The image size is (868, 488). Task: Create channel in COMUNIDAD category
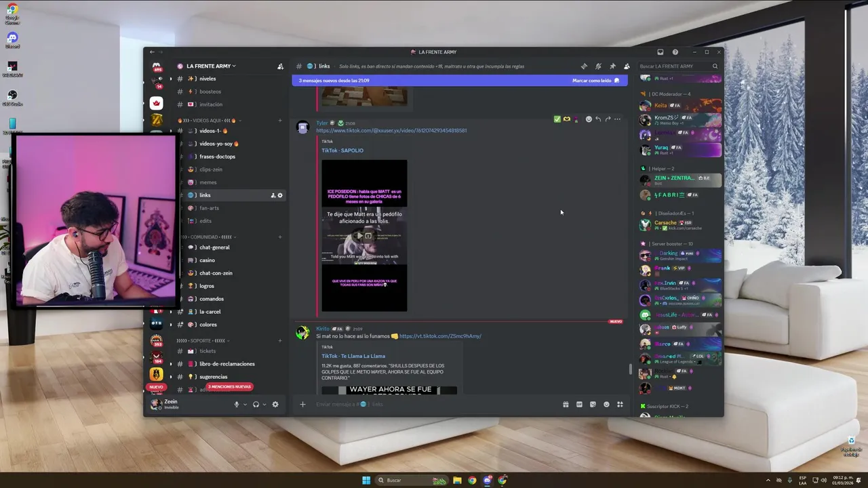coord(280,237)
